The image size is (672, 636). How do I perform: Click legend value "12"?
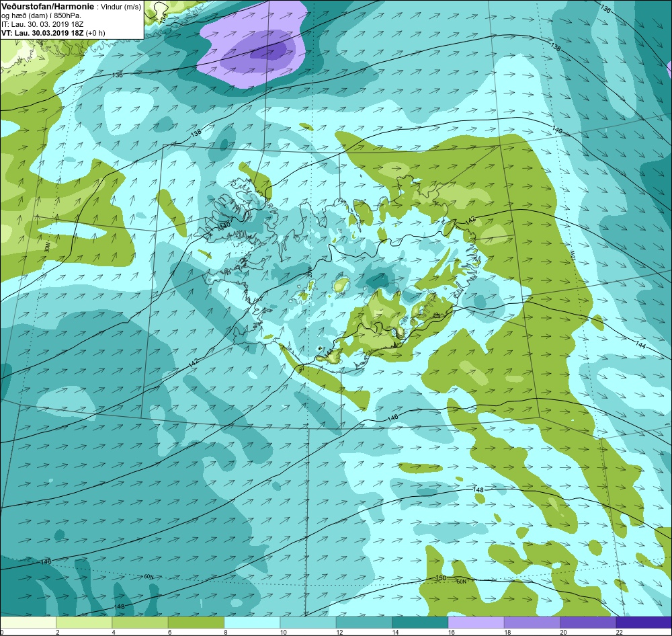coord(339,632)
